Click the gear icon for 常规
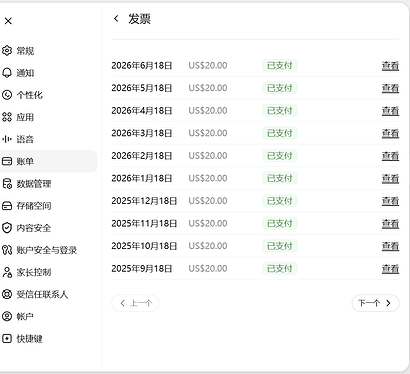 tap(7, 51)
